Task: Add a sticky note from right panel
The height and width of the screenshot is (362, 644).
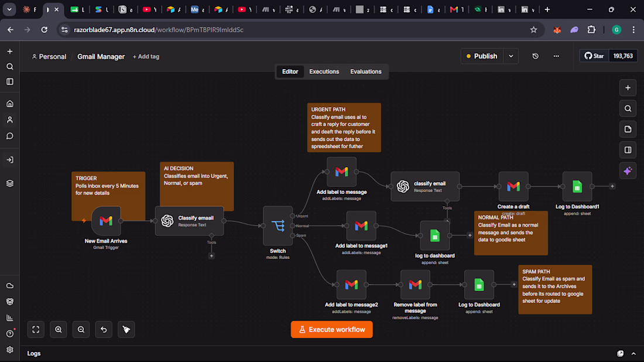Action: (628, 129)
